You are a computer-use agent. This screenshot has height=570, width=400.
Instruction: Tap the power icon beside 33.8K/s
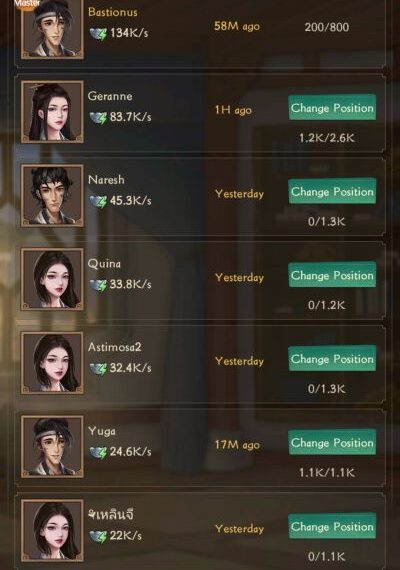(x=98, y=285)
